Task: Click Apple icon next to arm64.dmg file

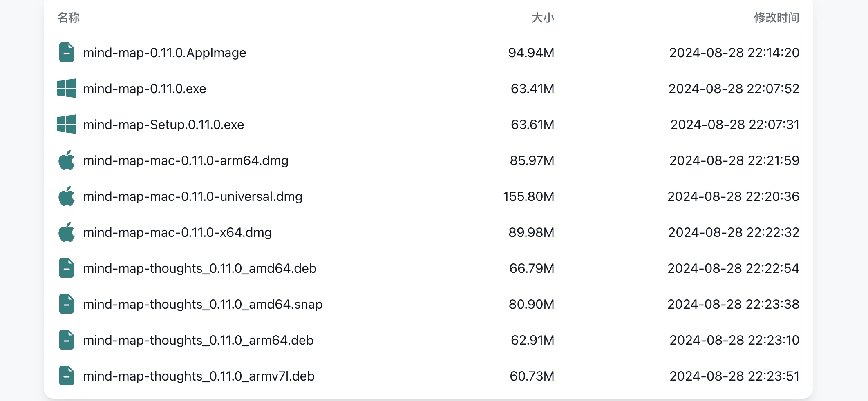Action: point(66,160)
